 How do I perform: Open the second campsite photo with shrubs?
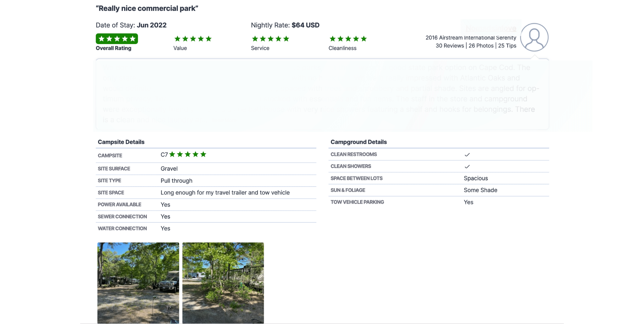223,282
